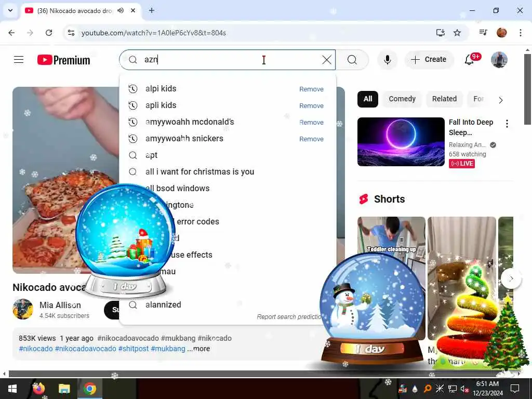
Task: Open a new Chrome tab
Action: coord(152,10)
